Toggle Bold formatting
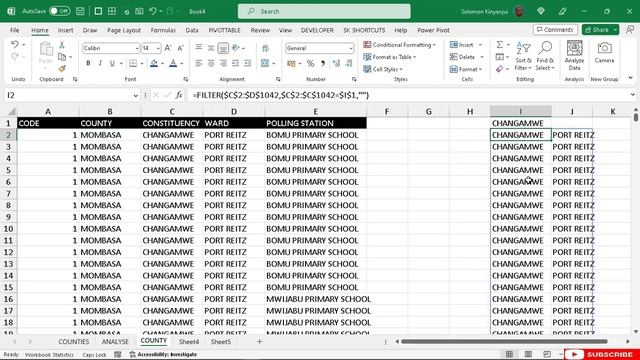 [x=88, y=63]
